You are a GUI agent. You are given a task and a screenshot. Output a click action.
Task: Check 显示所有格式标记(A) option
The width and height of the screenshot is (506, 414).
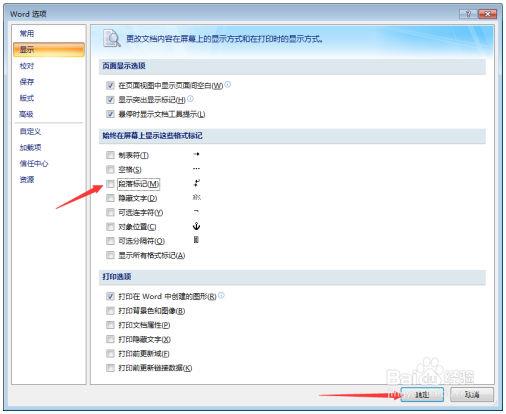tap(110, 255)
